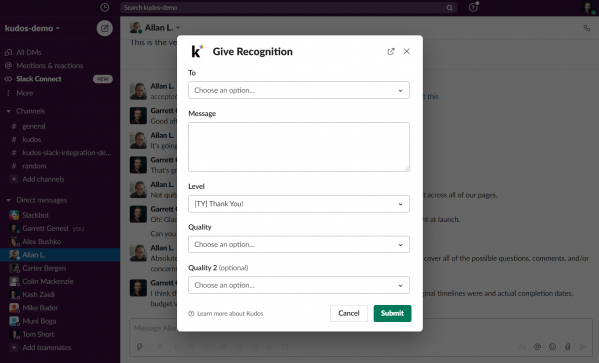Open Slack Connect
This screenshot has width=599, height=363.
pos(39,79)
